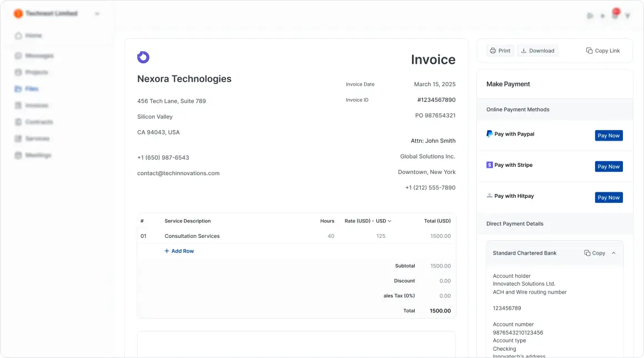This screenshot has height=358, width=644.
Task: Click the Discount amount 0.00
Action: [x=445, y=281]
